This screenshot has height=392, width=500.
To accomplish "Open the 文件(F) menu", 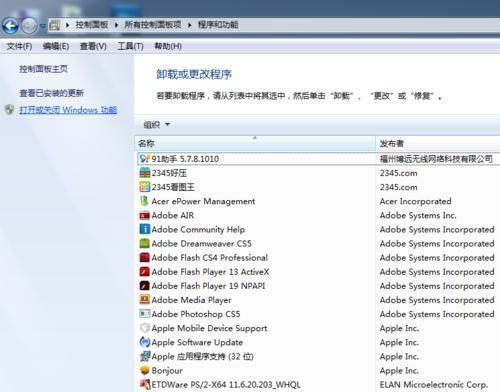I will (19, 46).
